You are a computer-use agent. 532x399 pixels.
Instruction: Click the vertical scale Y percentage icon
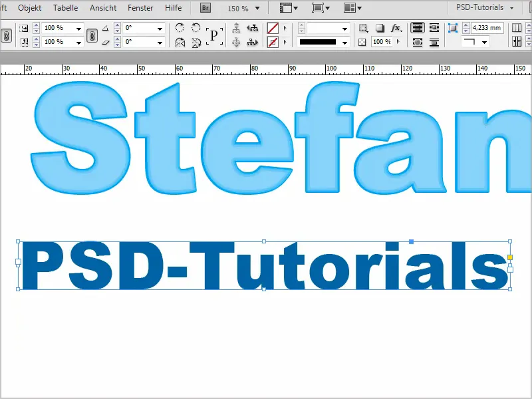tap(23, 42)
